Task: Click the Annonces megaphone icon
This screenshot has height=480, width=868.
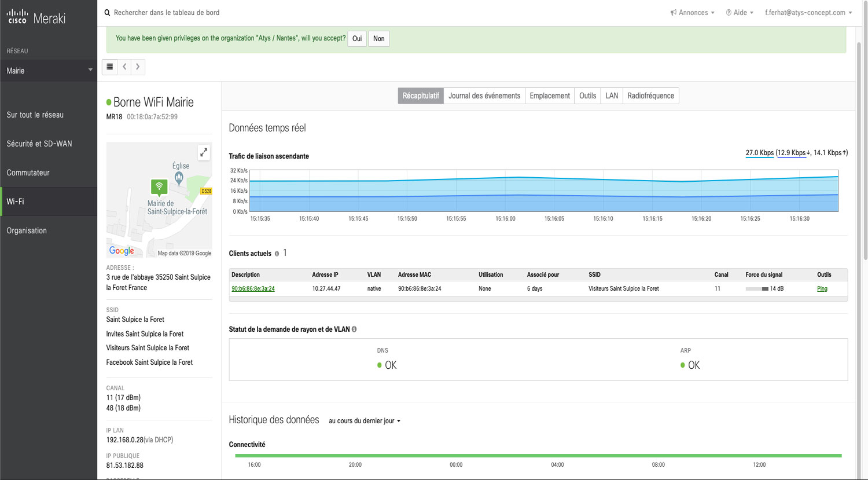Action: tap(674, 13)
